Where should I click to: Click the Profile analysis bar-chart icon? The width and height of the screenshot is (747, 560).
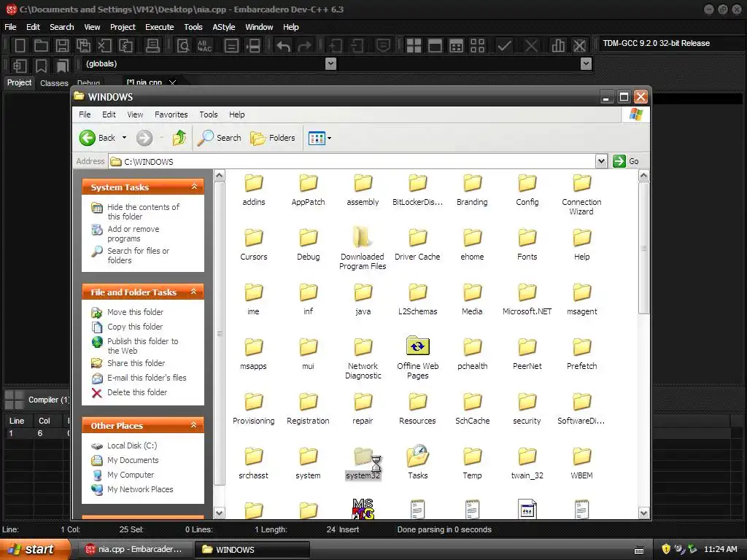click(x=558, y=46)
